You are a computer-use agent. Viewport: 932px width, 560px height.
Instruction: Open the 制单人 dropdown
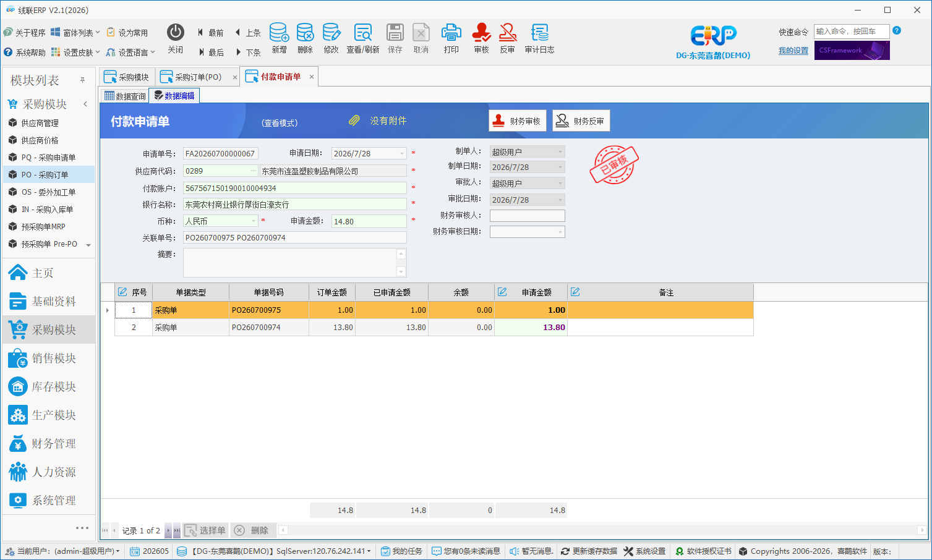click(560, 151)
